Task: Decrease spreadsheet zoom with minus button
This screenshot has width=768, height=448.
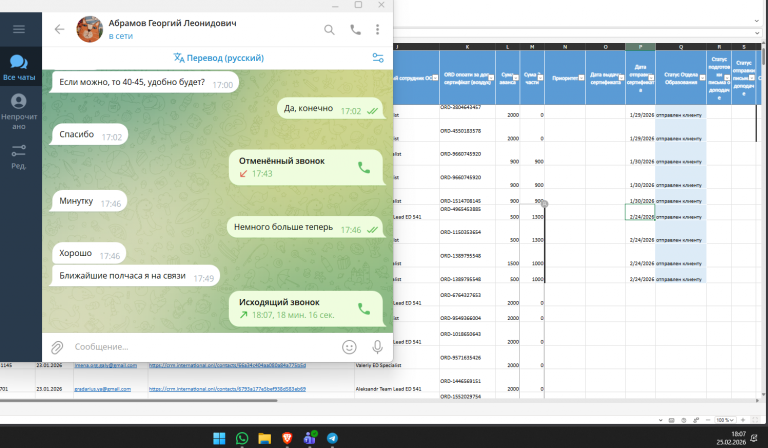Action: [708, 420]
